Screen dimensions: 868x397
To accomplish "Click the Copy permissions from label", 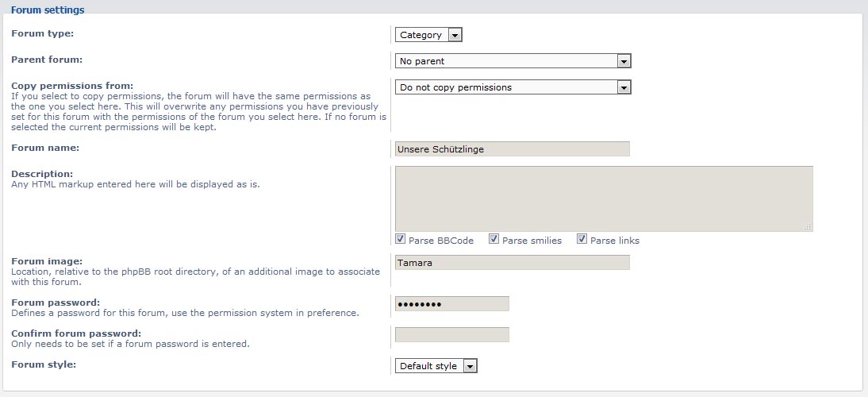I will 72,86.
